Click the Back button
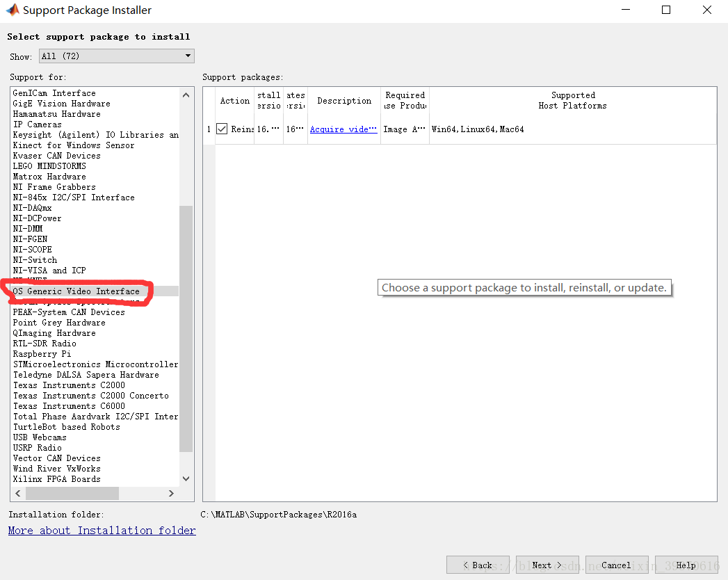The height and width of the screenshot is (580, 728). pos(478,565)
